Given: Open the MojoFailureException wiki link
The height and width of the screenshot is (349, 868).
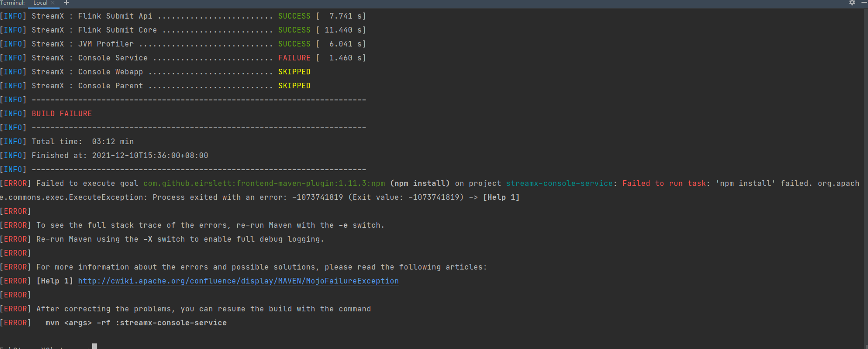Looking at the screenshot, I should pos(238,281).
